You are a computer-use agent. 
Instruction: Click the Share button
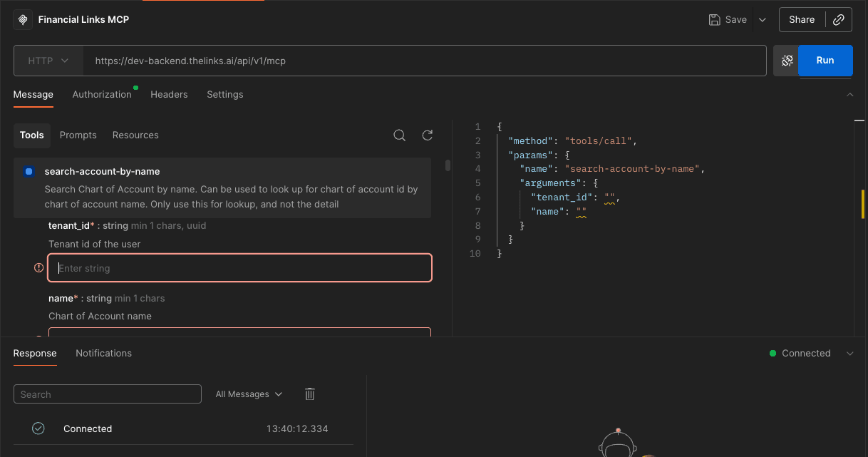[x=802, y=19]
